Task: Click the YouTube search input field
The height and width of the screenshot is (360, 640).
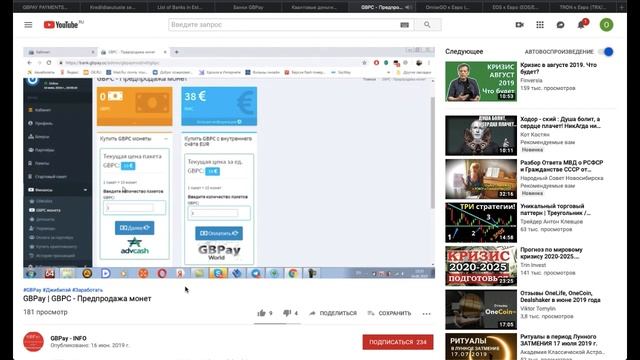Action: (x=284, y=25)
